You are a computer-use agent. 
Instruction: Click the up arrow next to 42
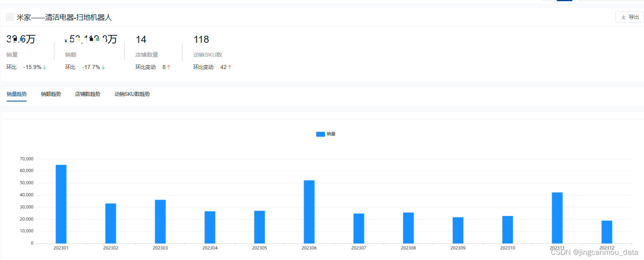[229, 67]
